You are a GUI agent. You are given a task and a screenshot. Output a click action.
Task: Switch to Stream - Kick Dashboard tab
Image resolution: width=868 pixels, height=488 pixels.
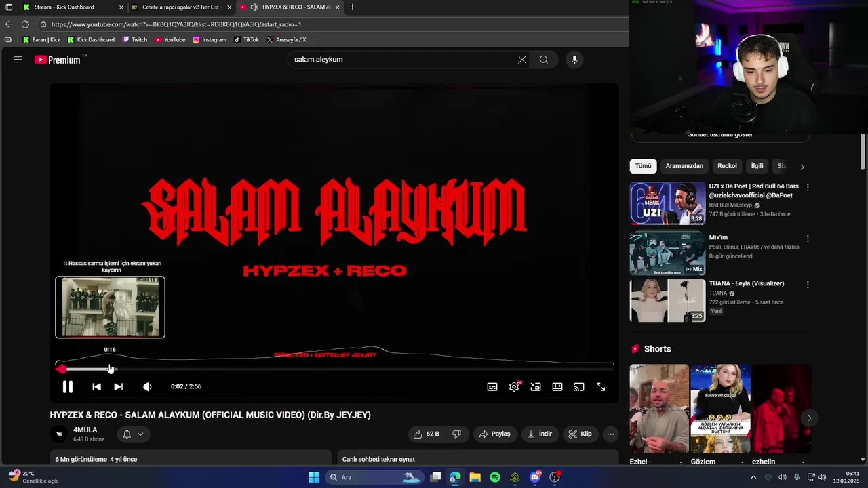(64, 7)
